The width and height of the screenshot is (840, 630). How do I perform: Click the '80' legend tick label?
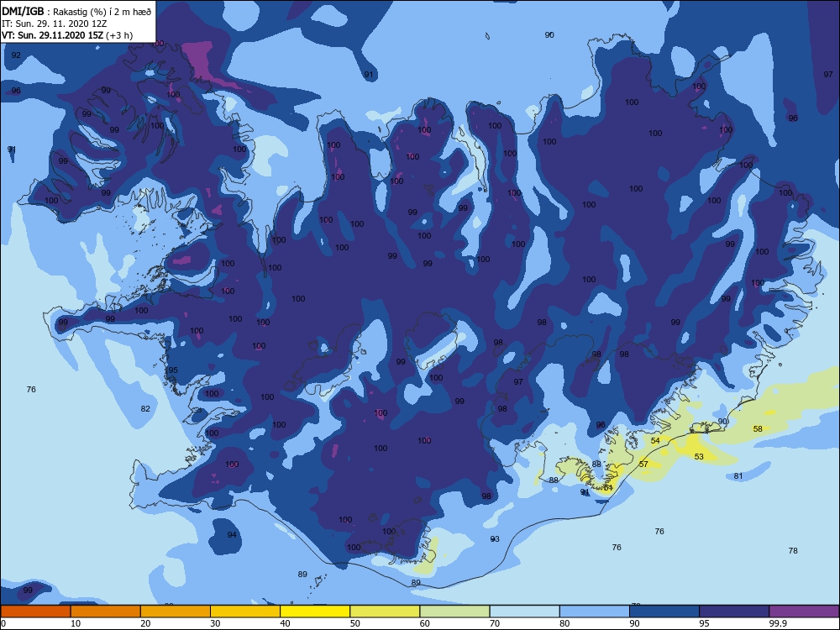click(564, 623)
